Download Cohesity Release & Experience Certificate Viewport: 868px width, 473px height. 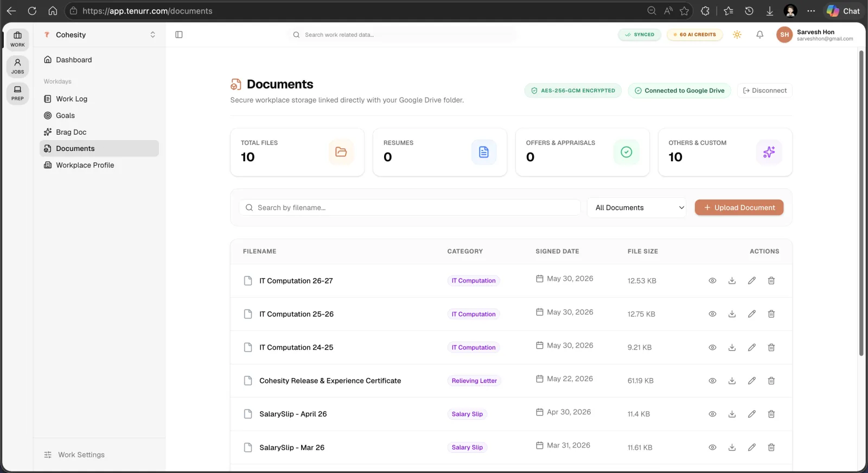click(x=732, y=381)
